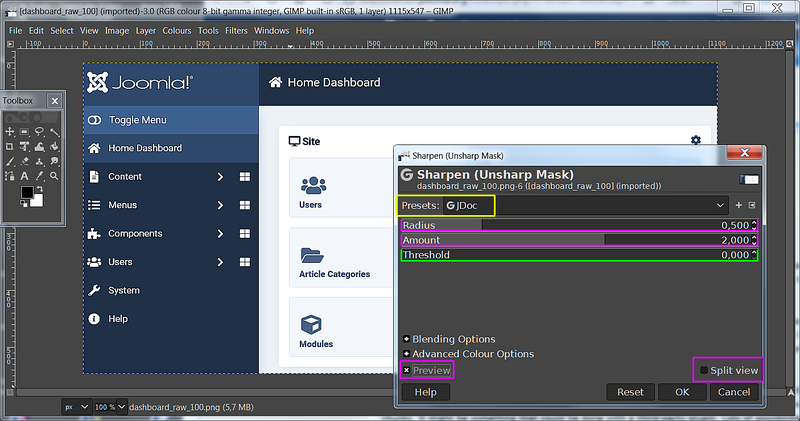Select the Smudge tool
The width and height of the screenshot is (800, 421).
(54, 161)
